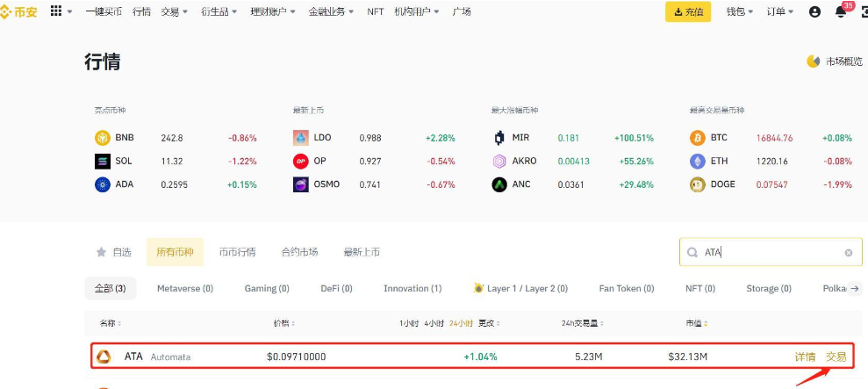This screenshot has height=389, width=868.
Task: Expand the 钱包 wallet dropdown
Action: 740,11
